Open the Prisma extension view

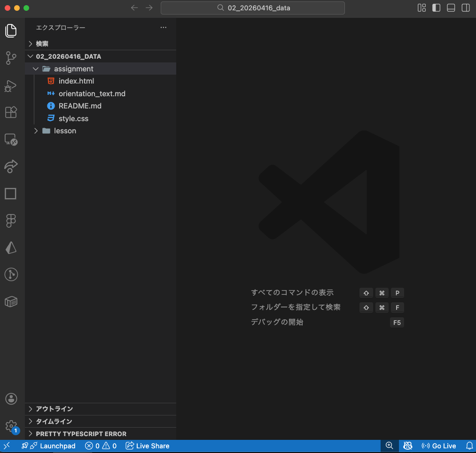click(x=11, y=247)
